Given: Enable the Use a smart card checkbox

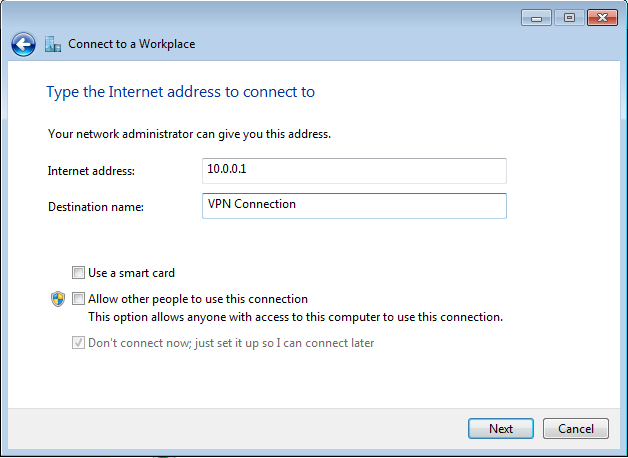Looking at the screenshot, I should pyautogui.click(x=78, y=272).
